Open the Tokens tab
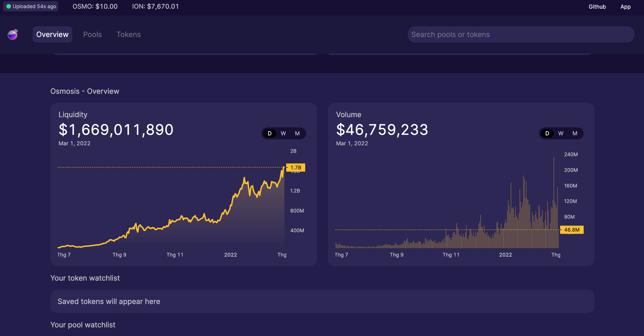Image resolution: width=644 pixels, height=336 pixels. click(129, 35)
